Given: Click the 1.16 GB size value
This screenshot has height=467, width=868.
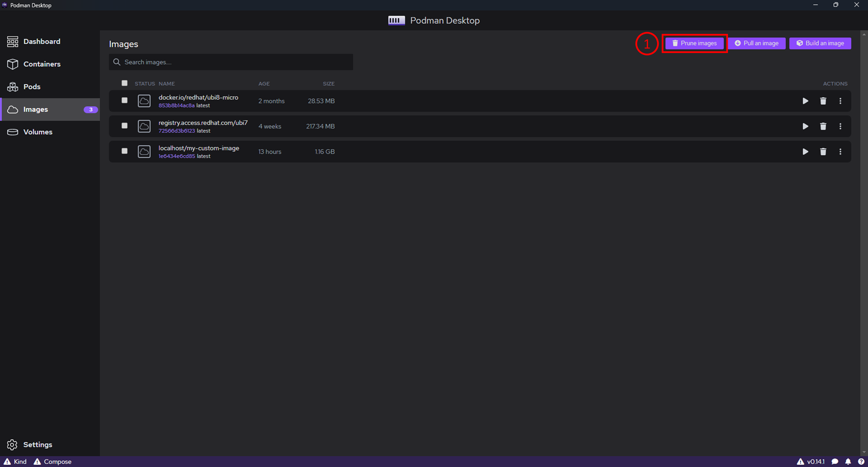Looking at the screenshot, I should [x=325, y=152].
